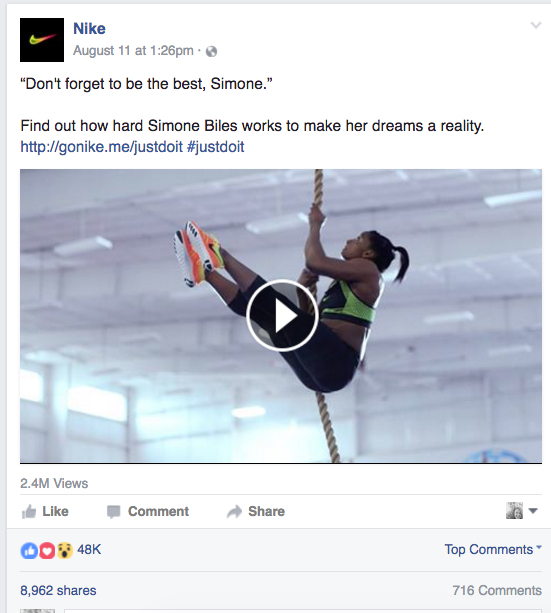Click the #justdoit hashtag
Viewport: 551px width, 613px height.
215,147
